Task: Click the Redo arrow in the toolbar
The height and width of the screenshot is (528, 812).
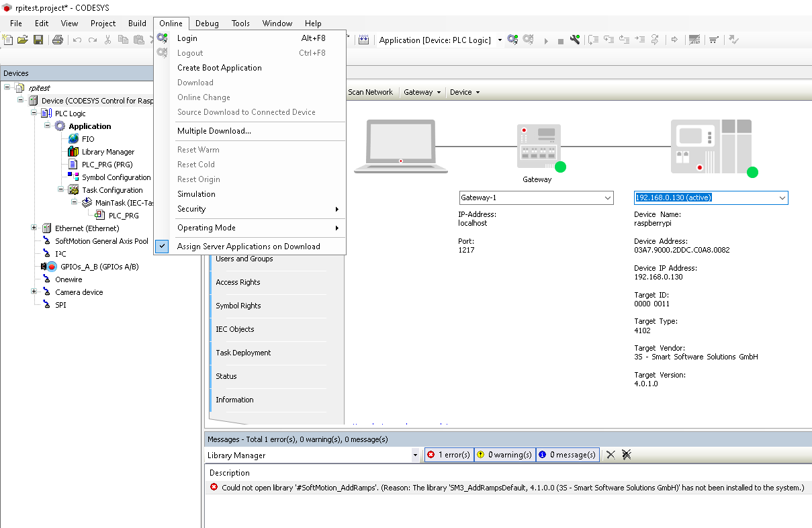Action: coord(92,40)
